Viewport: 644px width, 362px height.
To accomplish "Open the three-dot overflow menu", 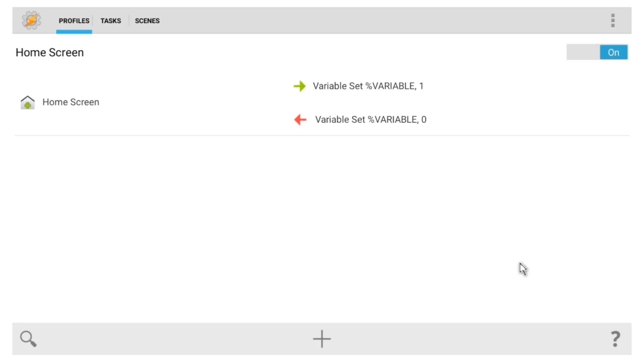I will [613, 20].
